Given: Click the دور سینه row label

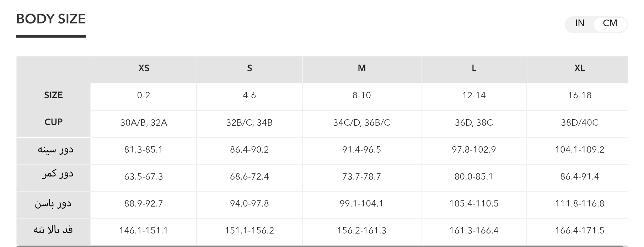Looking at the screenshot, I should pos(55,149).
